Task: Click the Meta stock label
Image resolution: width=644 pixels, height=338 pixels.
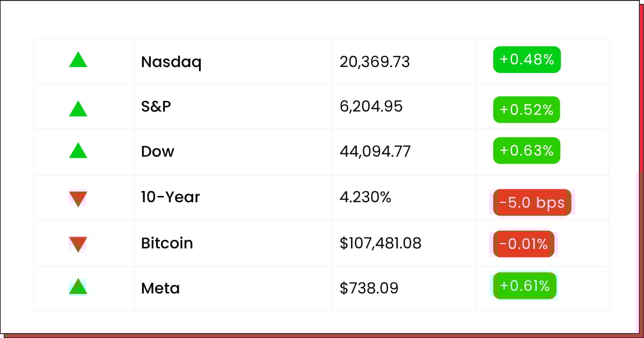Action: [x=160, y=289]
